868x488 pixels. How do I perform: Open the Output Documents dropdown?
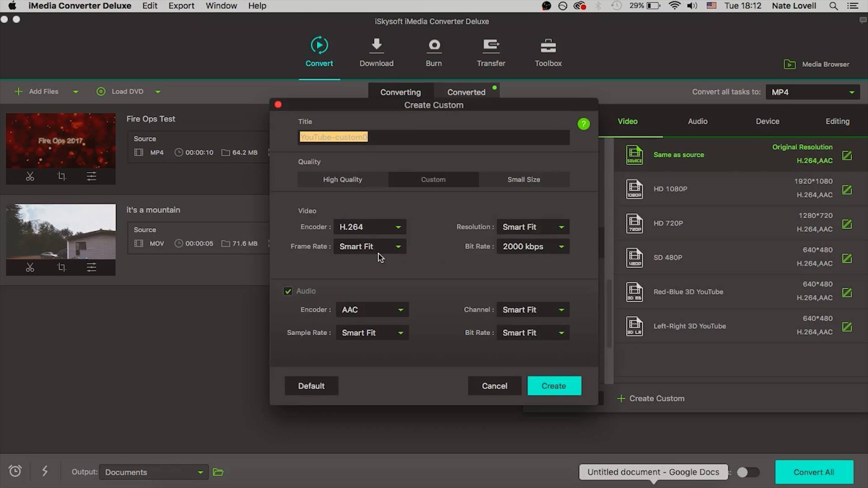154,472
